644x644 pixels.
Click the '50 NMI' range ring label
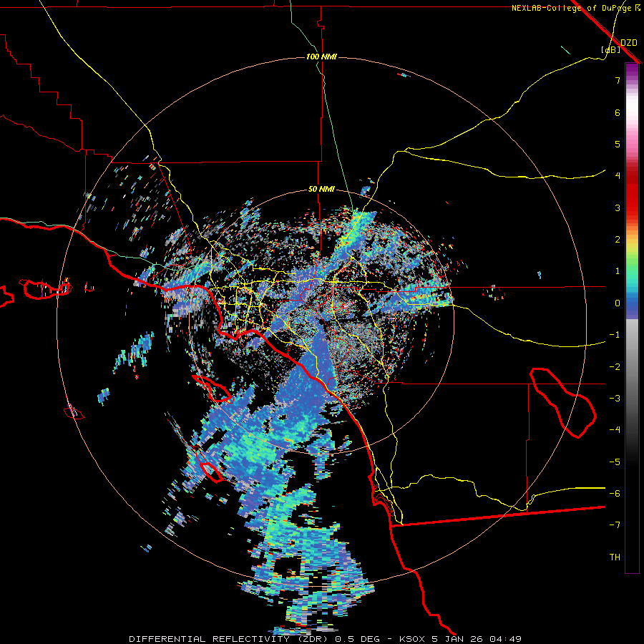[321, 189]
